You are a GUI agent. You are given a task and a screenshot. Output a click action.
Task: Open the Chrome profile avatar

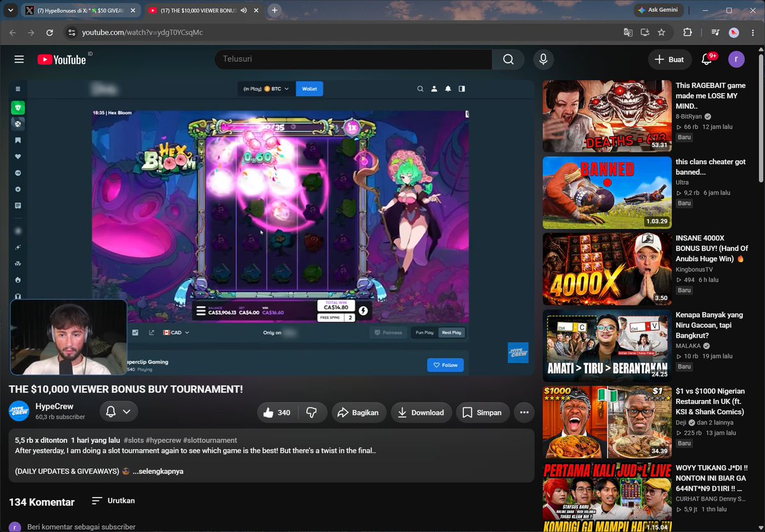734,32
